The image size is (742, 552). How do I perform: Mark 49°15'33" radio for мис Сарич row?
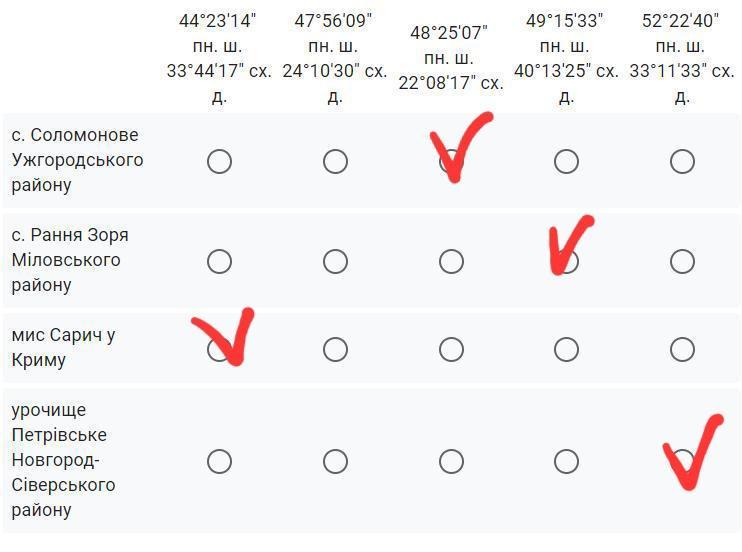(x=566, y=349)
